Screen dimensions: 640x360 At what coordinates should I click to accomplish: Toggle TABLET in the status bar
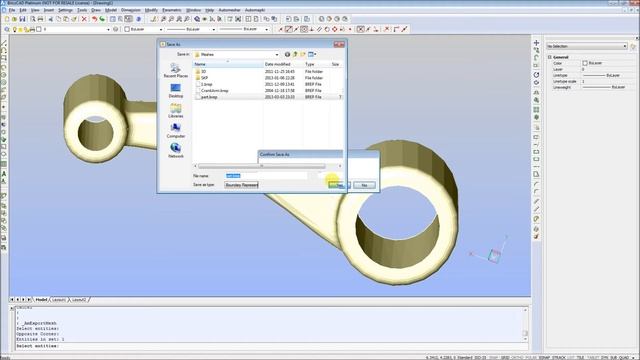(x=593, y=358)
